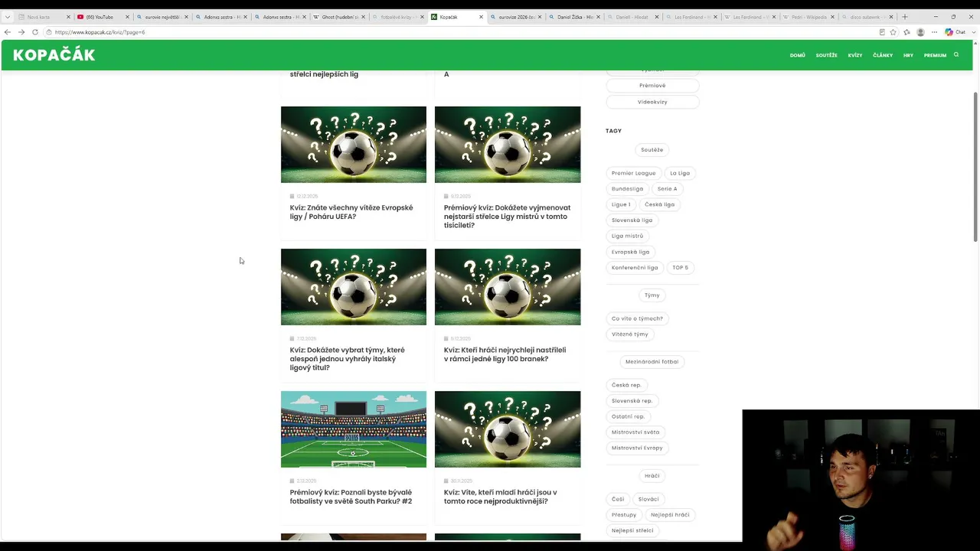The image size is (980, 551).
Task: Close the Pedri Wikipedia tab
Action: [832, 17]
